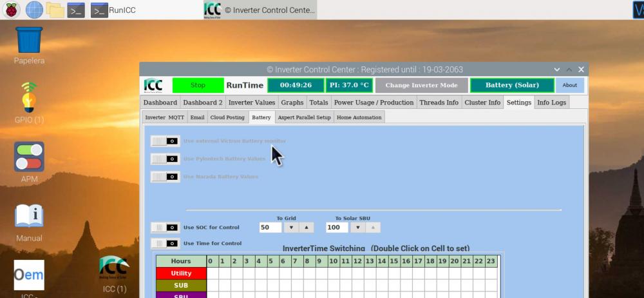644x298 pixels.
Task: Toggle Use external Victron Battery monitor
Action: [x=165, y=141]
